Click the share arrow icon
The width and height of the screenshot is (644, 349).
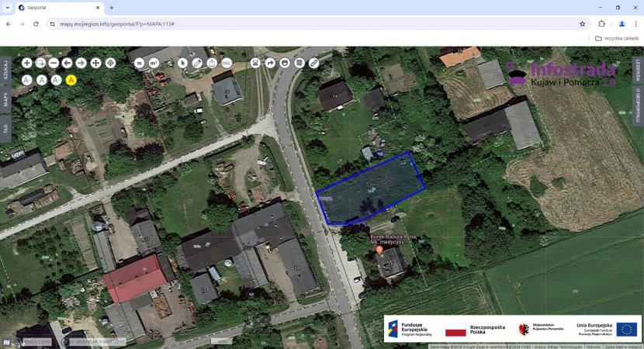coord(270,63)
